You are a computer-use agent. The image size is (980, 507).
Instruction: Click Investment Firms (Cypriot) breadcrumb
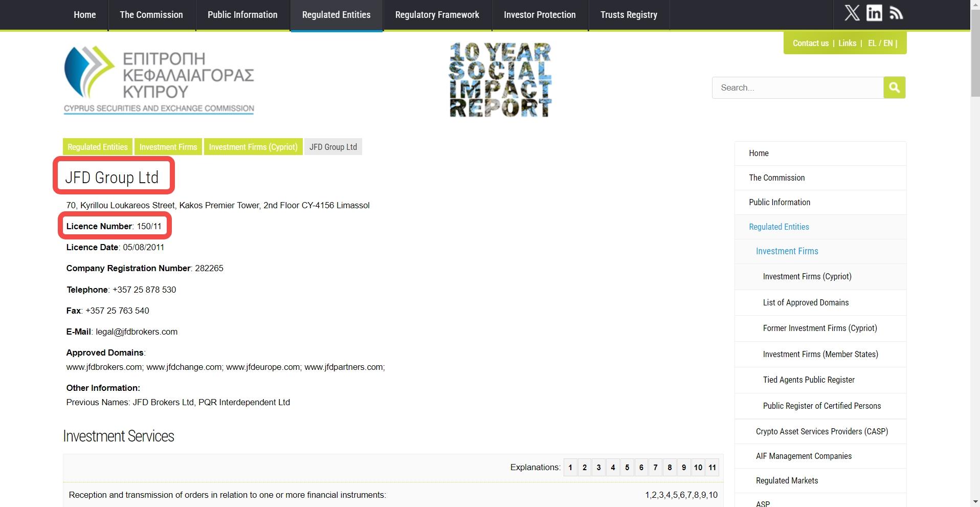[x=253, y=147]
